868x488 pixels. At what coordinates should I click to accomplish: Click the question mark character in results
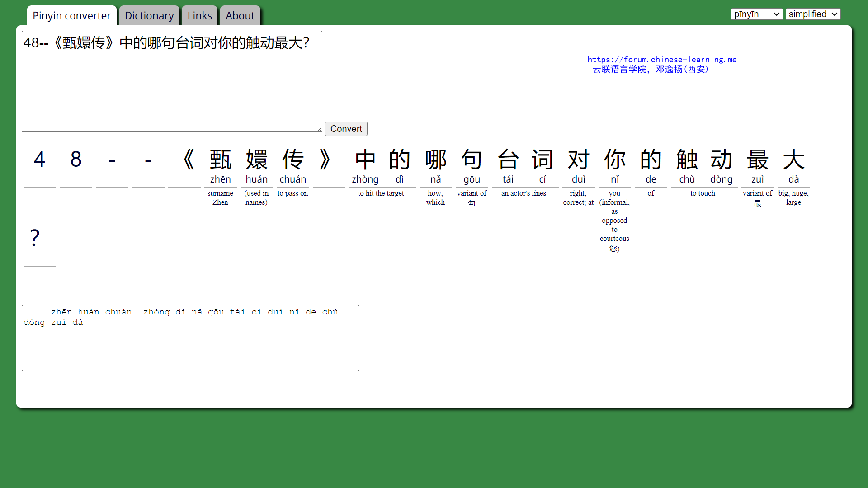click(x=35, y=238)
